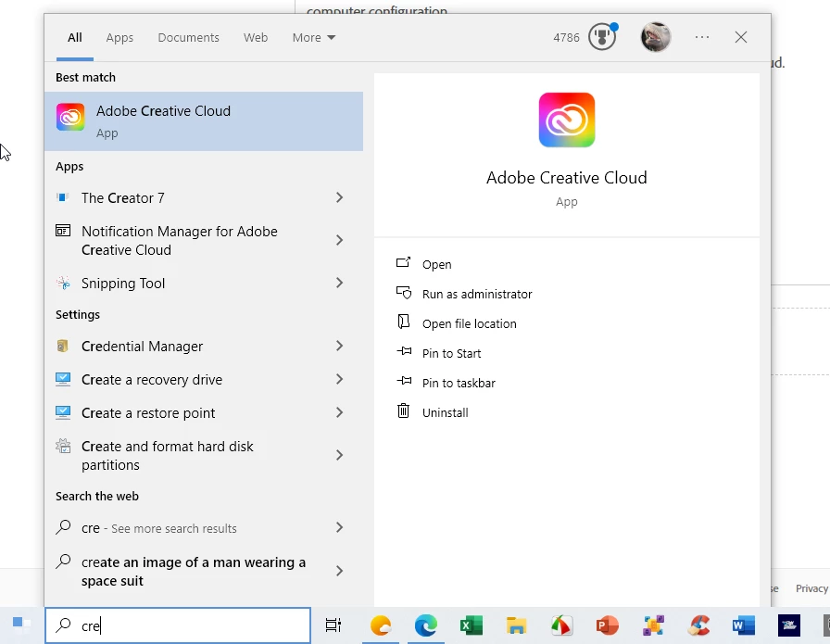Expand Create a restore point arrow
This screenshot has height=644, width=830.
pos(339,412)
